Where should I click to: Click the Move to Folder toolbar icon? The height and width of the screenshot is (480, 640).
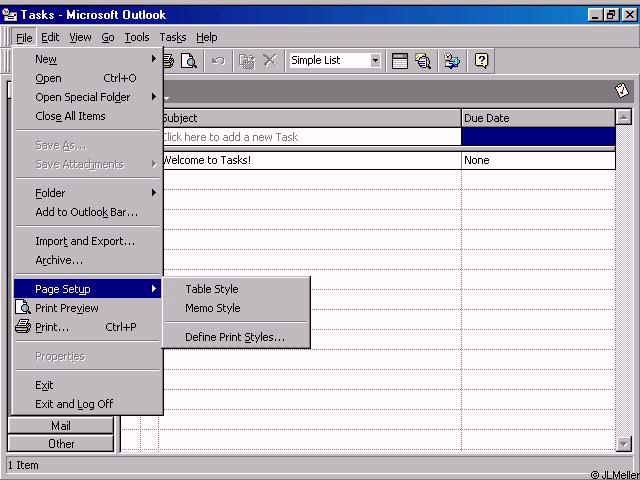click(247, 61)
